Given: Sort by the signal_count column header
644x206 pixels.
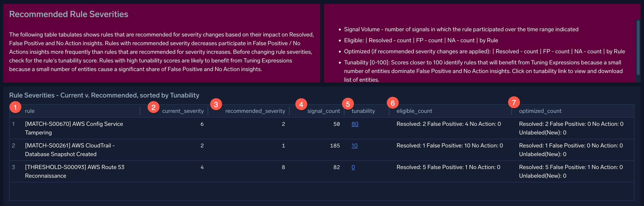Looking at the screenshot, I should point(323,111).
